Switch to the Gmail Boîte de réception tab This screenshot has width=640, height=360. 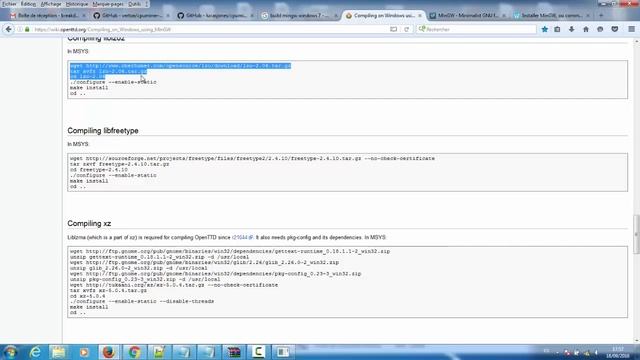pos(48,16)
